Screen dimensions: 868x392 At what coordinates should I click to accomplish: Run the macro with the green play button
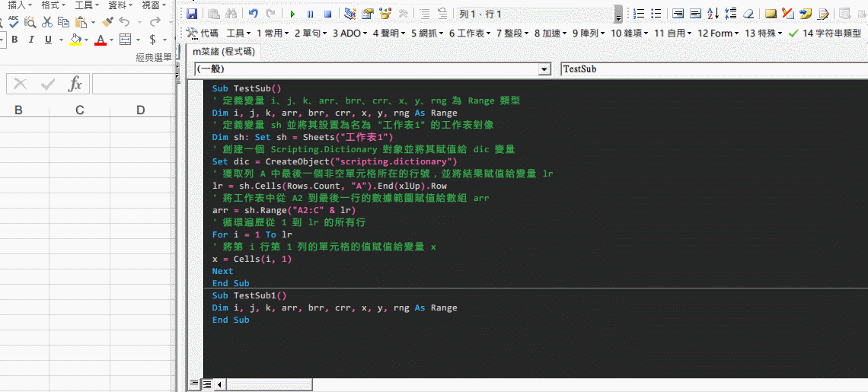pos(293,14)
